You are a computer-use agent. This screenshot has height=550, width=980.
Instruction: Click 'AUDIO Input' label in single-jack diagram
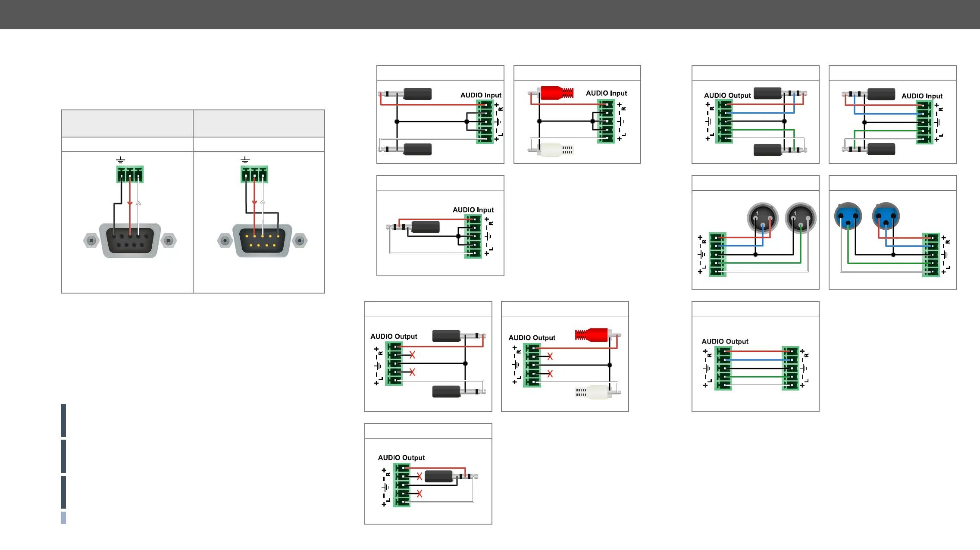coord(473,210)
